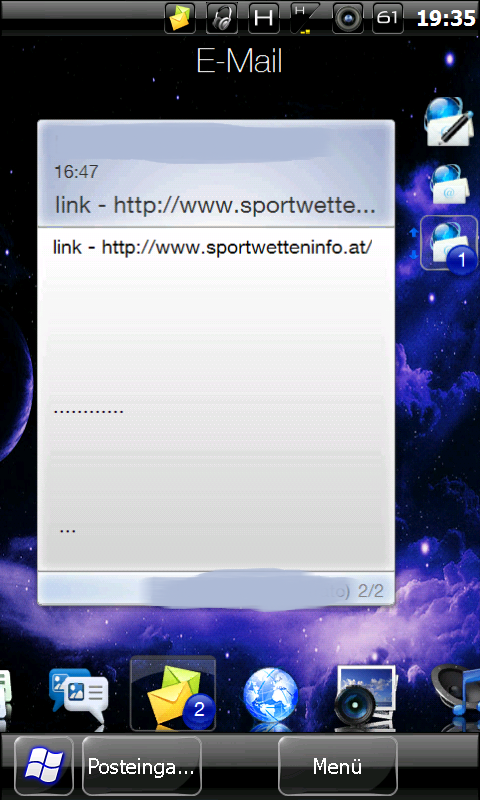Image resolution: width=480 pixels, height=800 pixels.
Task: Switch to the Internet globe tab
Action: [x=270, y=696]
